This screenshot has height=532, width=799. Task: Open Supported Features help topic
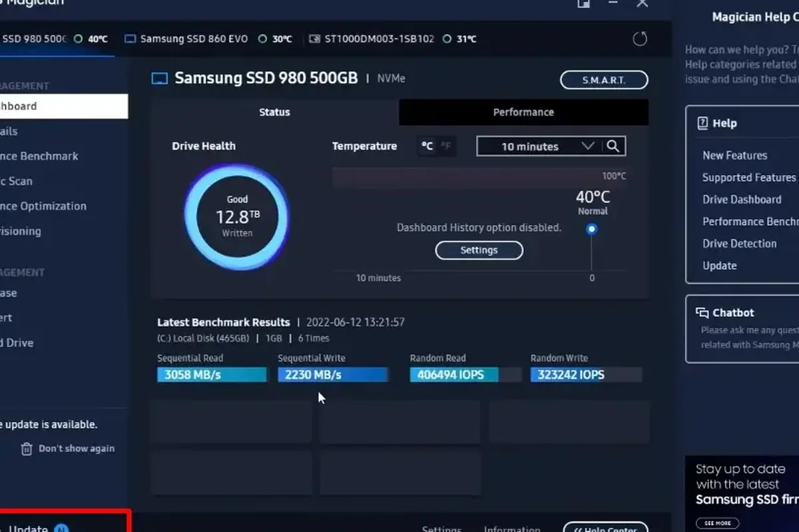[x=748, y=177]
